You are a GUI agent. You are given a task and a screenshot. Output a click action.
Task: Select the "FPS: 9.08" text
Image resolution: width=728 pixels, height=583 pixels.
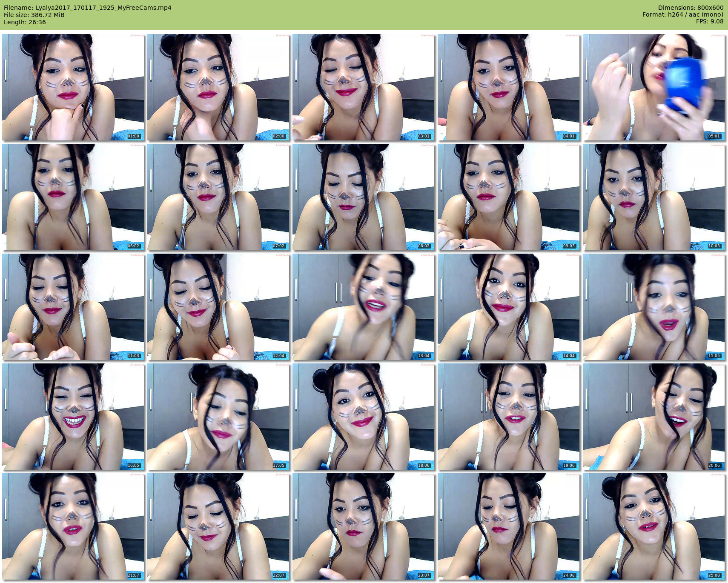pos(710,21)
